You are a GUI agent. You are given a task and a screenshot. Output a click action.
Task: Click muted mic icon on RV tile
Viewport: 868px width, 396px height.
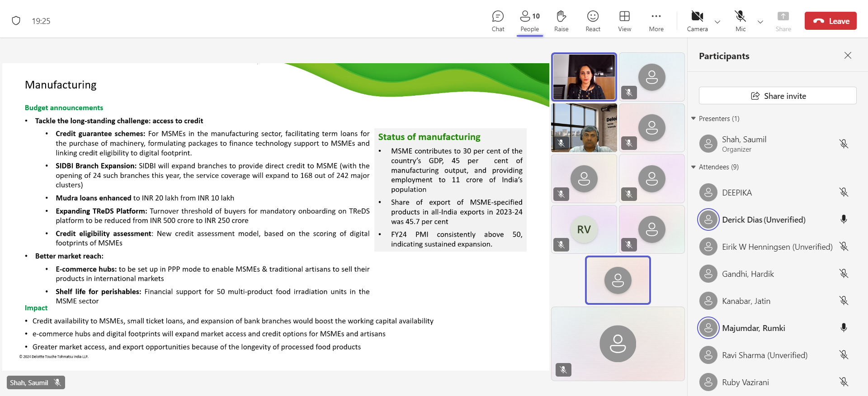coord(561,245)
